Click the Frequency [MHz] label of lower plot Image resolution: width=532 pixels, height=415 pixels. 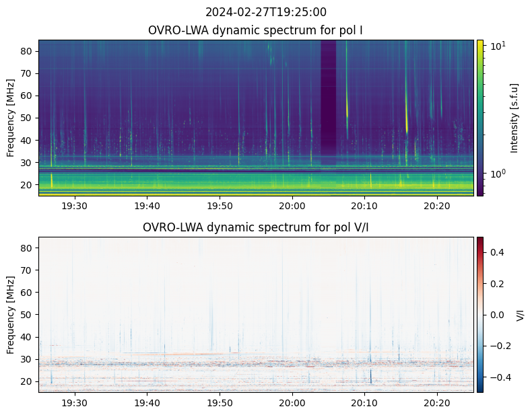(x=11, y=315)
